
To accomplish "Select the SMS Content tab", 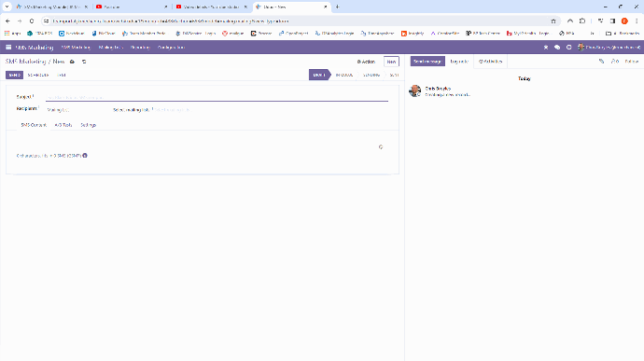I will point(34,125).
